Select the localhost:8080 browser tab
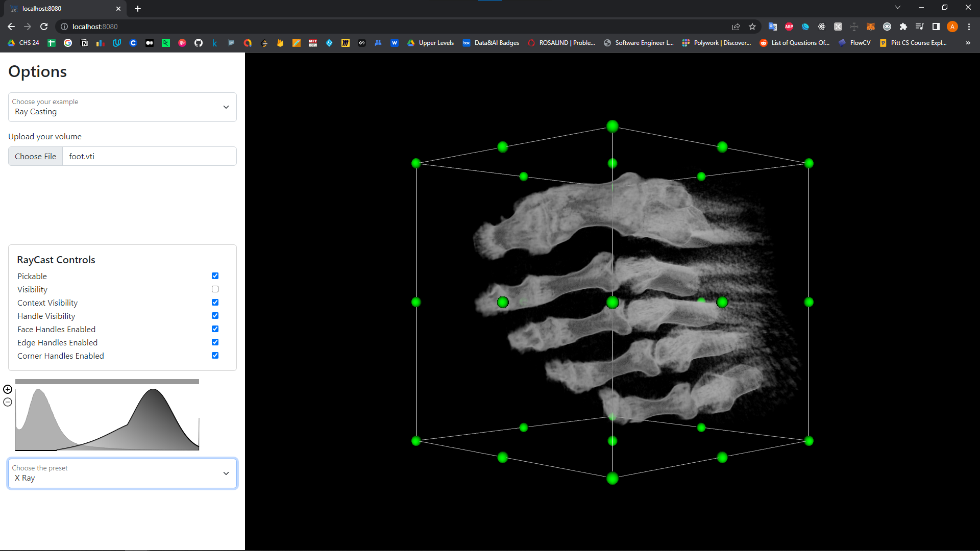The height and width of the screenshot is (551, 980). pos(56,9)
